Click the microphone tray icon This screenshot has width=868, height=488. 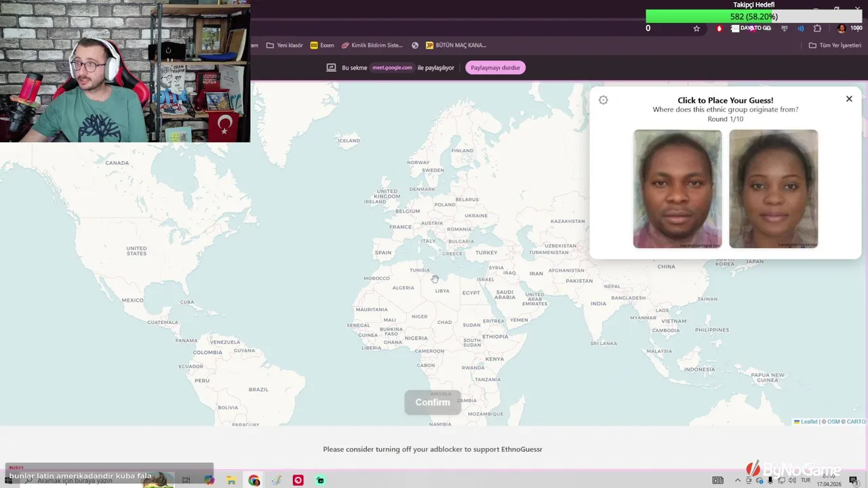[x=770, y=481]
